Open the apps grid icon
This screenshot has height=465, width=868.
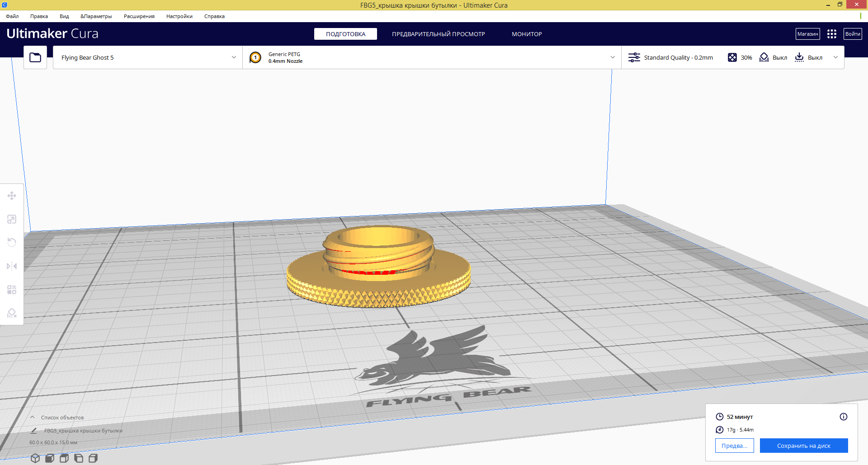point(832,34)
